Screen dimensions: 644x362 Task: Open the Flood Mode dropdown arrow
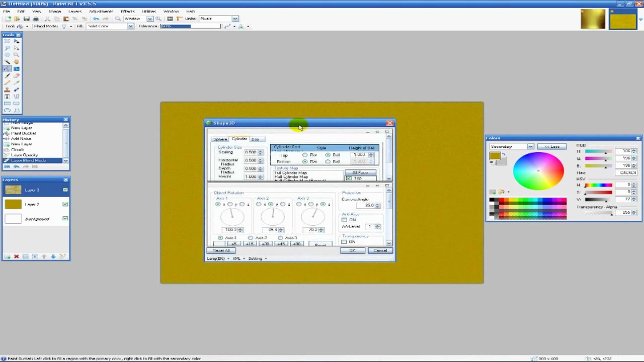(70, 26)
